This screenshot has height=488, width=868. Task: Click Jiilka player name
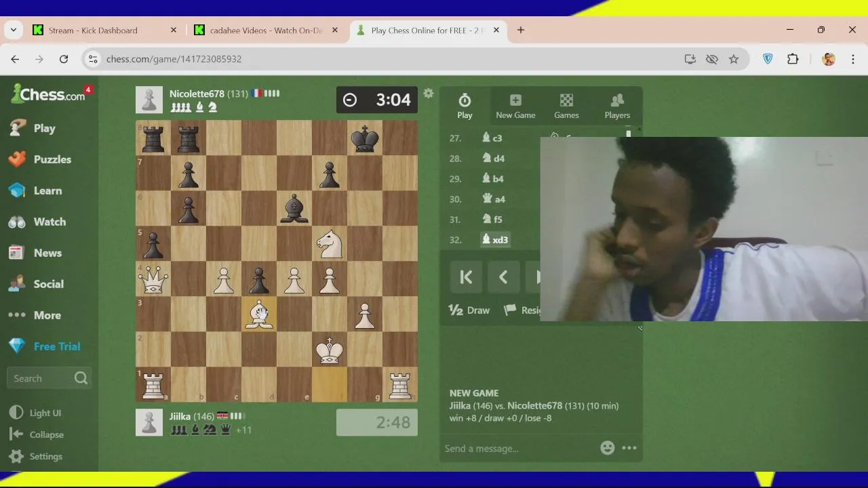pos(180,416)
